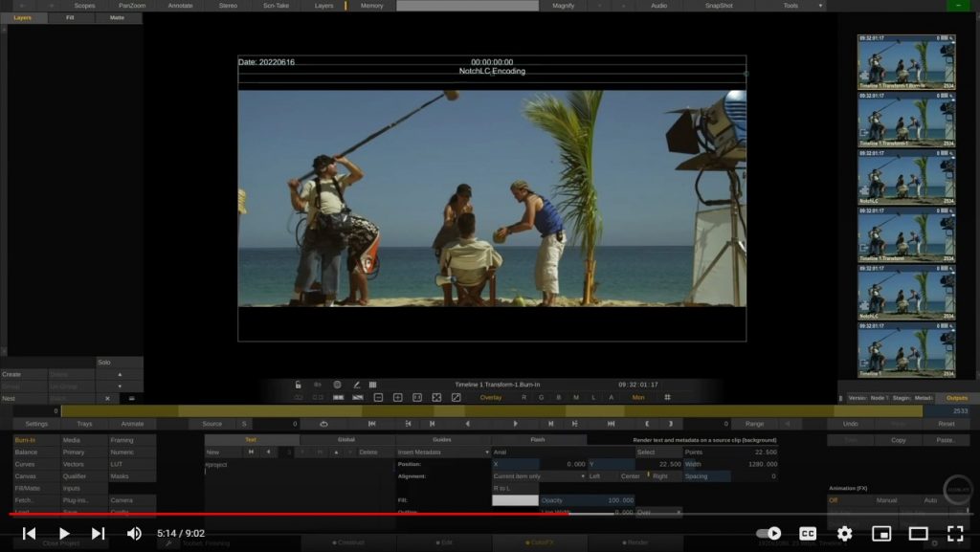
Task: Click the loop playback icon
Action: click(323, 424)
